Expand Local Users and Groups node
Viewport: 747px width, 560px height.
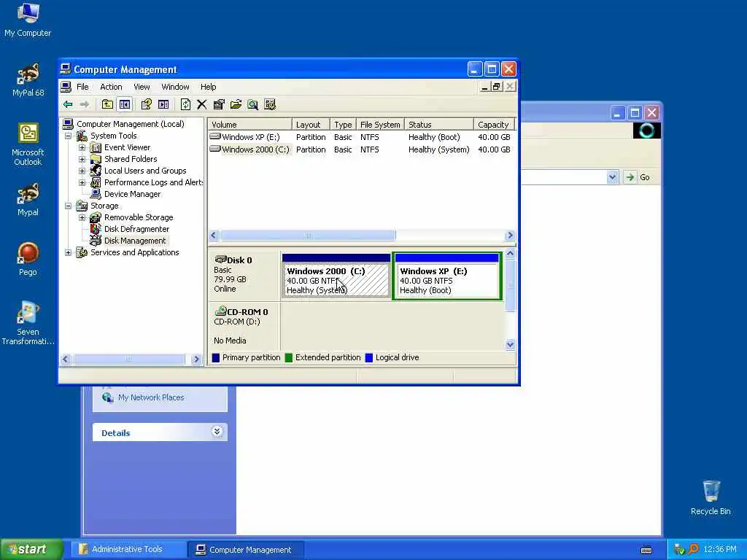point(82,171)
